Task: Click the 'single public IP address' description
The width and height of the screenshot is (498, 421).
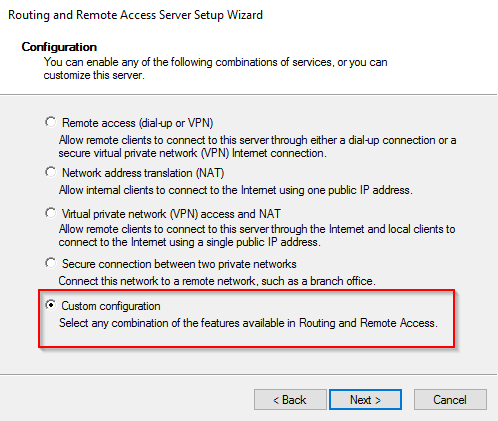Action: pyautogui.click(x=257, y=235)
